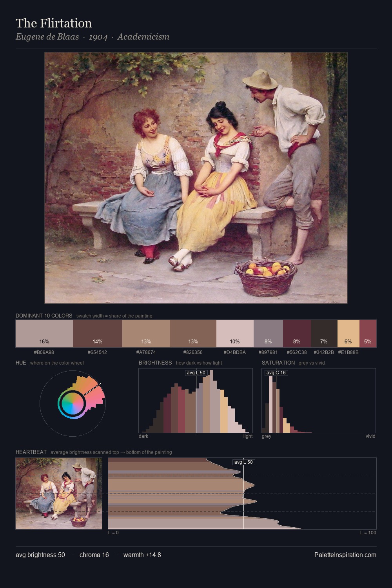
Task: Click the 'grey' axis label
Action: pyautogui.click(x=267, y=436)
